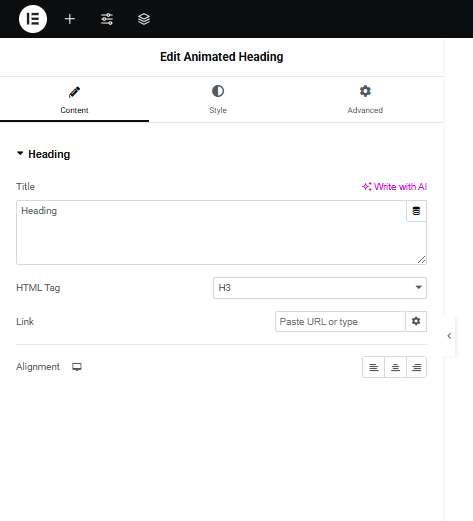
Task: Click the Write with AI link
Action: [x=394, y=187]
